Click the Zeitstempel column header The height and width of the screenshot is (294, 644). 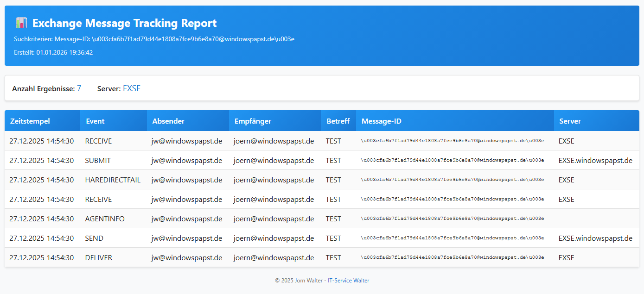coord(30,121)
